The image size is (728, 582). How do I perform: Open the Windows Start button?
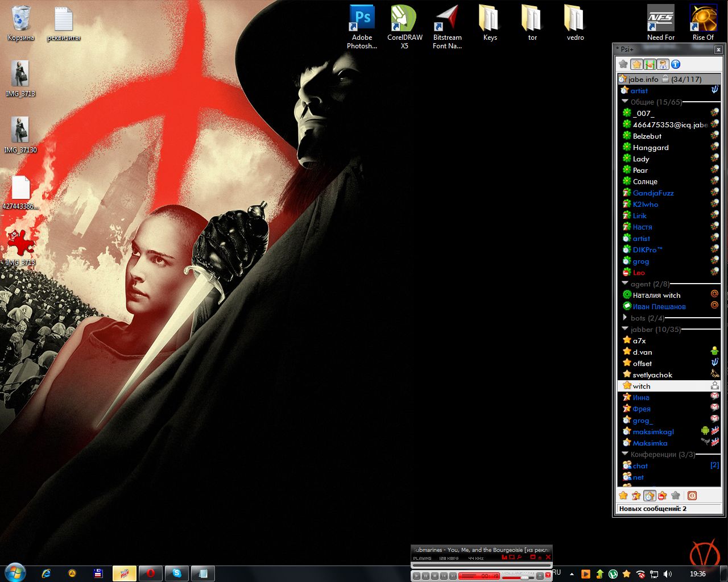(x=15, y=573)
